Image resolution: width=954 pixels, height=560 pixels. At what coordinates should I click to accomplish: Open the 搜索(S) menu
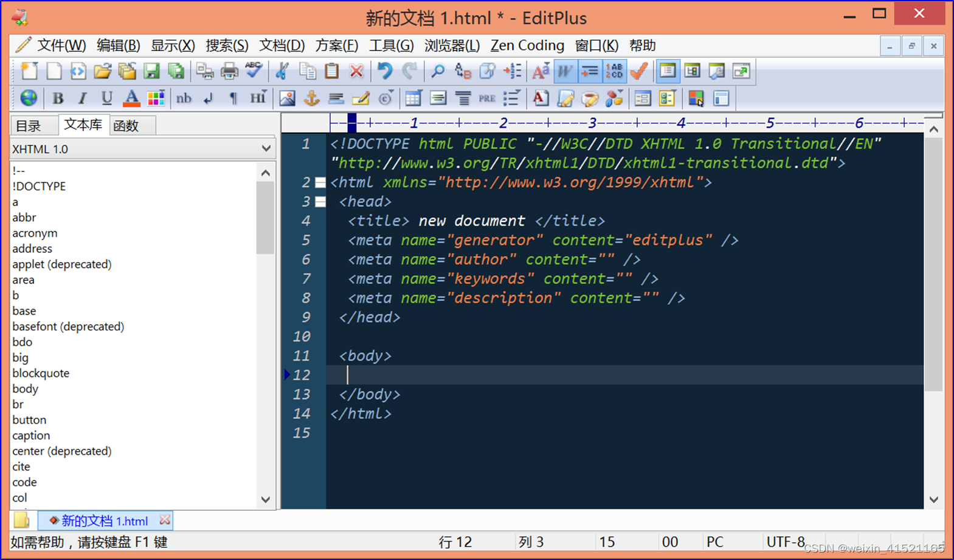click(x=227, y=46)
